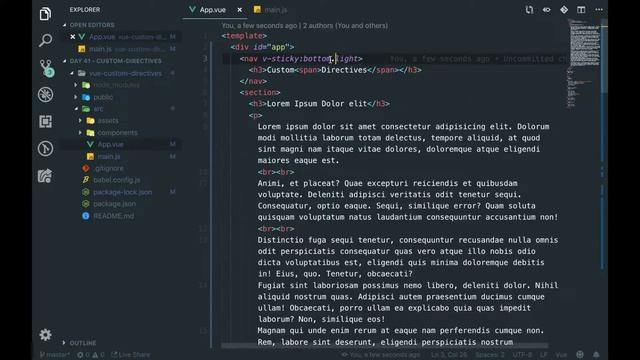Click the master branch in status bar
The height and width of the screenshot is (360, 640).
point(54,355)
